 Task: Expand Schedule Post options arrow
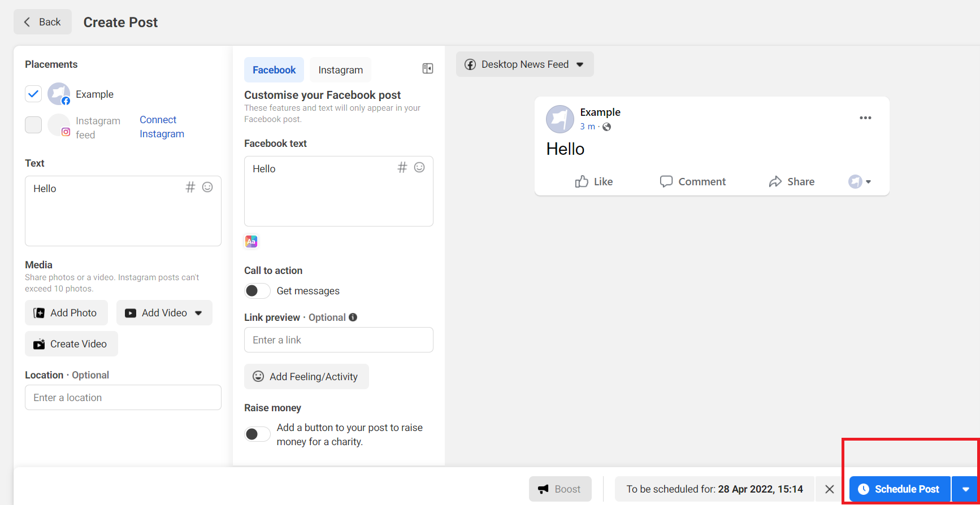(x=965, y=489)
